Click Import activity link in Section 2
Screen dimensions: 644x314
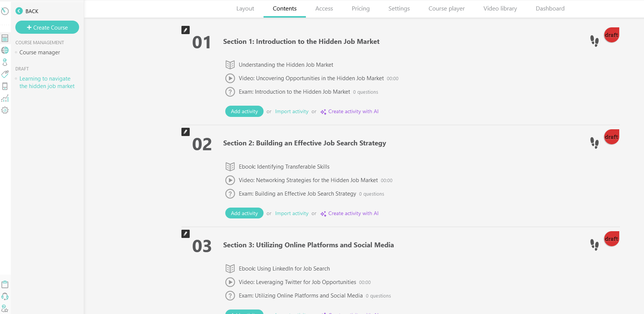pos(292,213)
